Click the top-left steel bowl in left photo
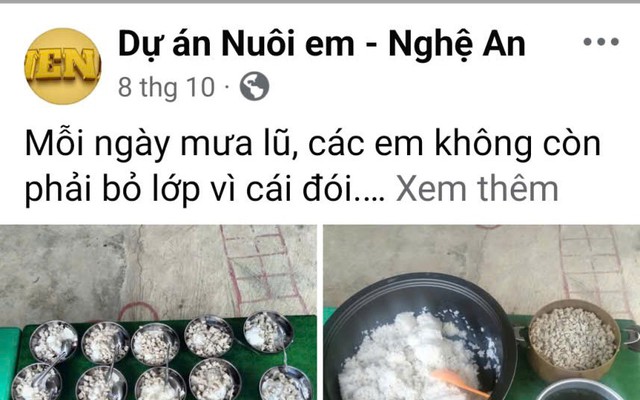This screenshot has height=400, width=640. (x=53, y=341)
